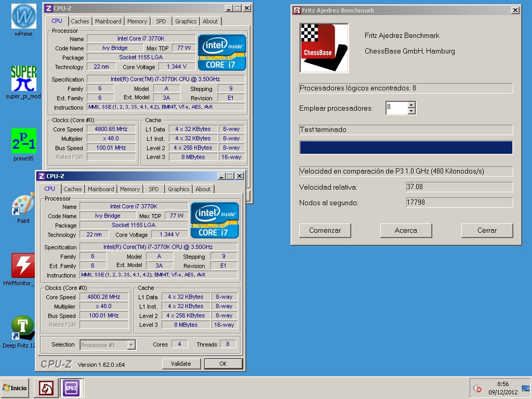
Task: Click the Validate button in CPU-Z
Action: click(x=181, y=364)
